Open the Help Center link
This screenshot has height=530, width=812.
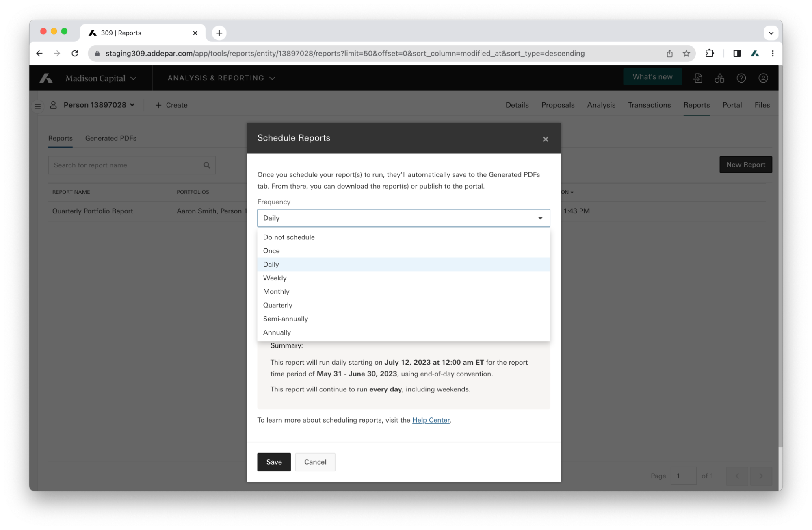(x=431, y=420)
